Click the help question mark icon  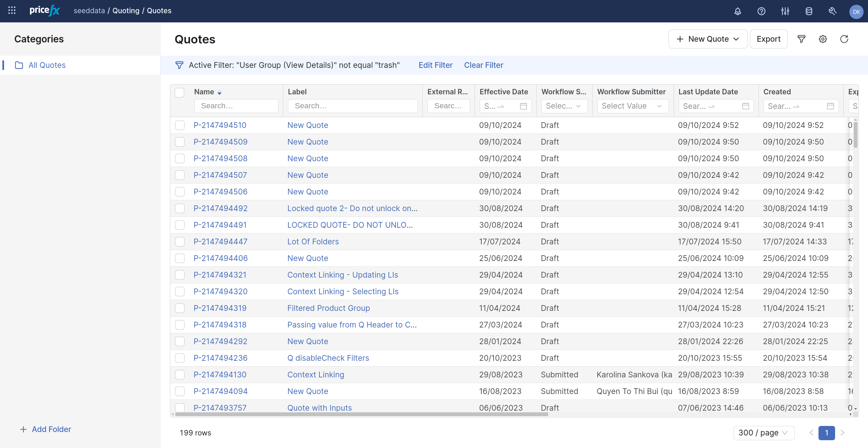click(761, 11)
